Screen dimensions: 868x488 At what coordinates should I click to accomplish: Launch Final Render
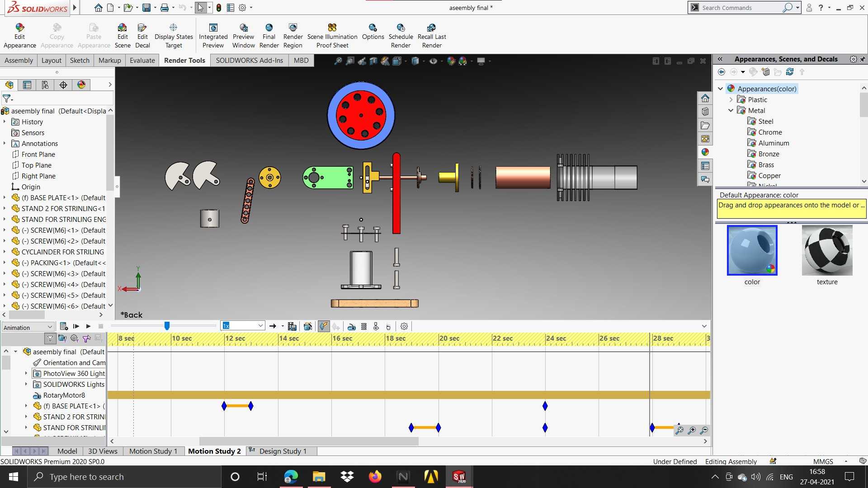pos(269,36)
